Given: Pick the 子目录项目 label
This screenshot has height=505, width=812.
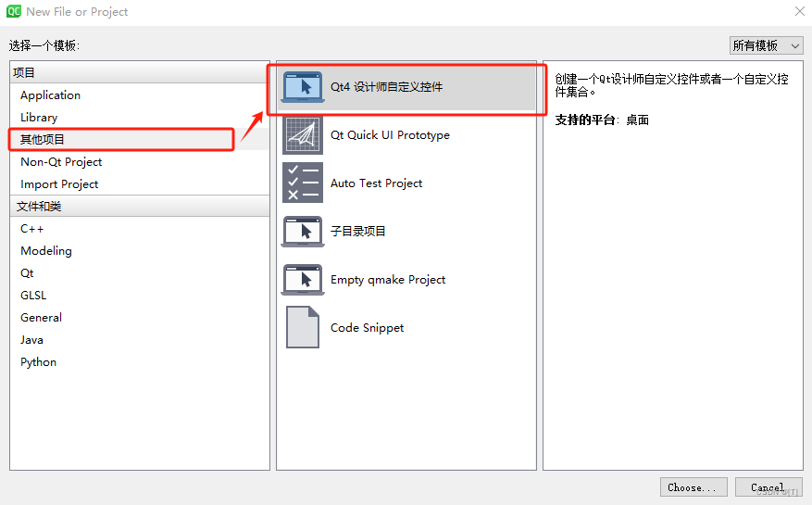Looking at the screenshot, I should click(x=357, y=232).
